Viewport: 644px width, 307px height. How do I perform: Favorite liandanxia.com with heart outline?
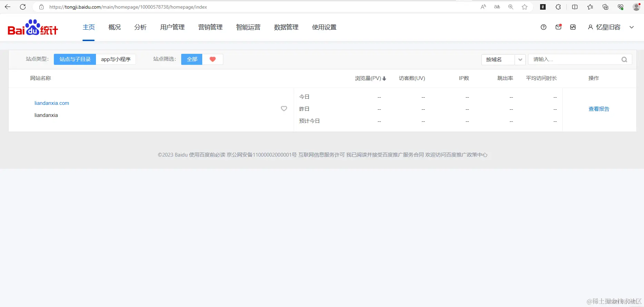coord(284,109)
